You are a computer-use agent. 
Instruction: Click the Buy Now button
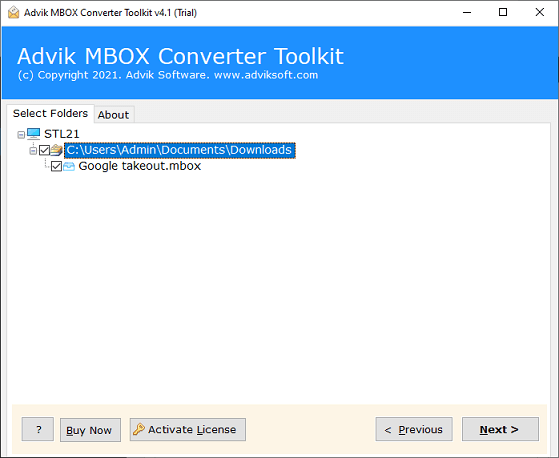click(x=90, y=430)
